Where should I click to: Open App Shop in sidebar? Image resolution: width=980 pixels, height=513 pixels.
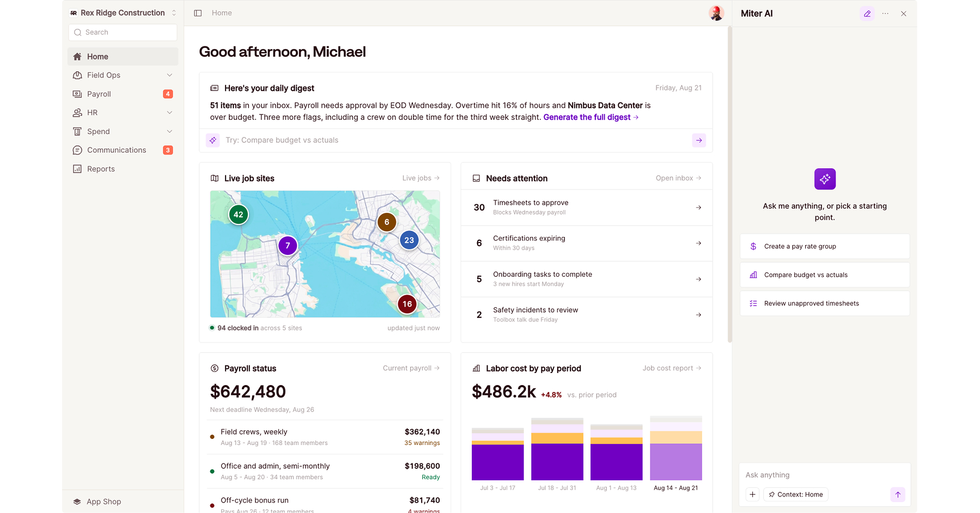point(123,502)
